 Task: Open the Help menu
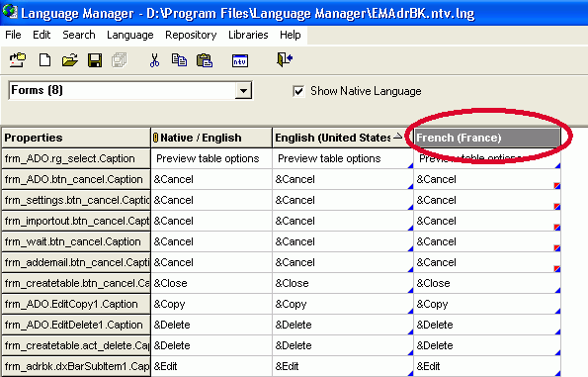click(x=291, y=35)
